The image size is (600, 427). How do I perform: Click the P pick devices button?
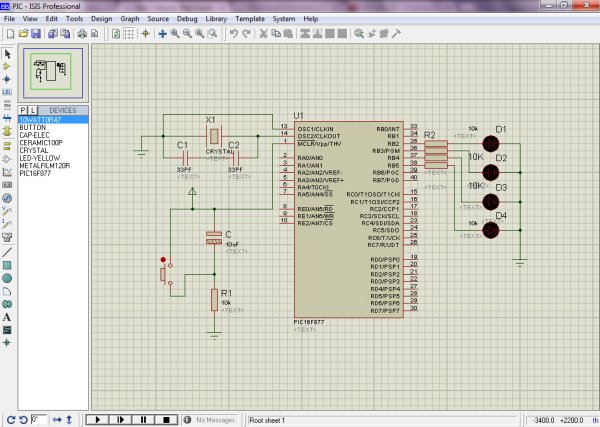(24, 110)
